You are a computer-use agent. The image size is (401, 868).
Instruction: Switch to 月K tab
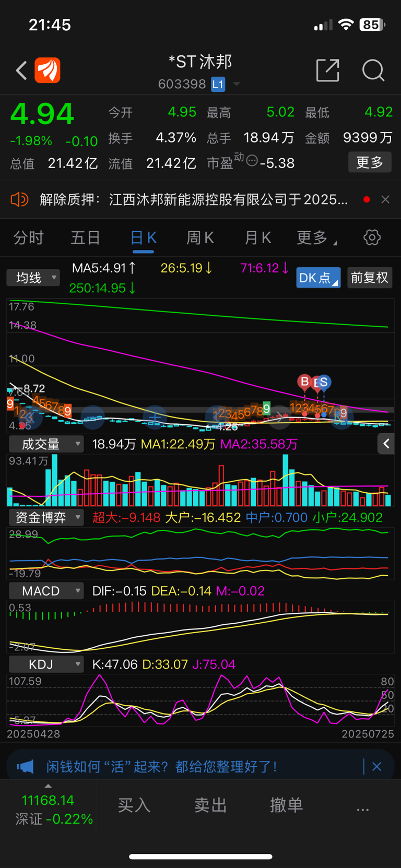(x=258, y=238)
